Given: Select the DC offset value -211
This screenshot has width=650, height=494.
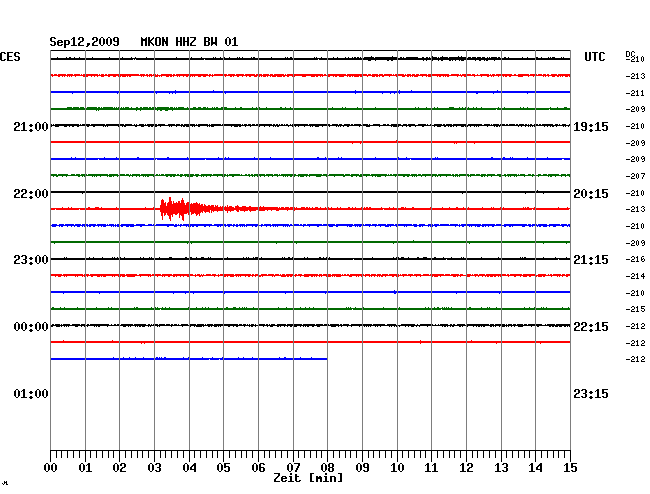Looking at the screenshot, I should (x=635, y=93).
